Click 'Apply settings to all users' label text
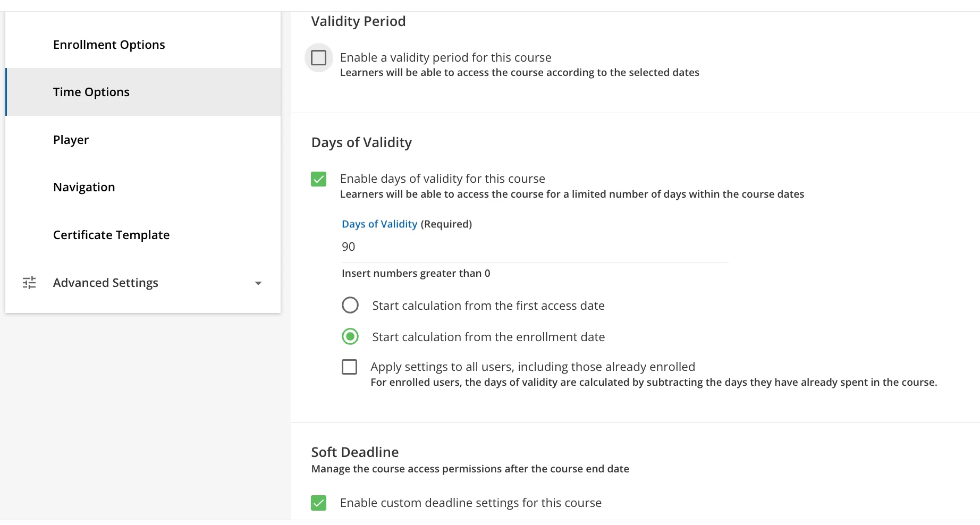The height and width of the screenshot is (525, 980). pos(533,367)
